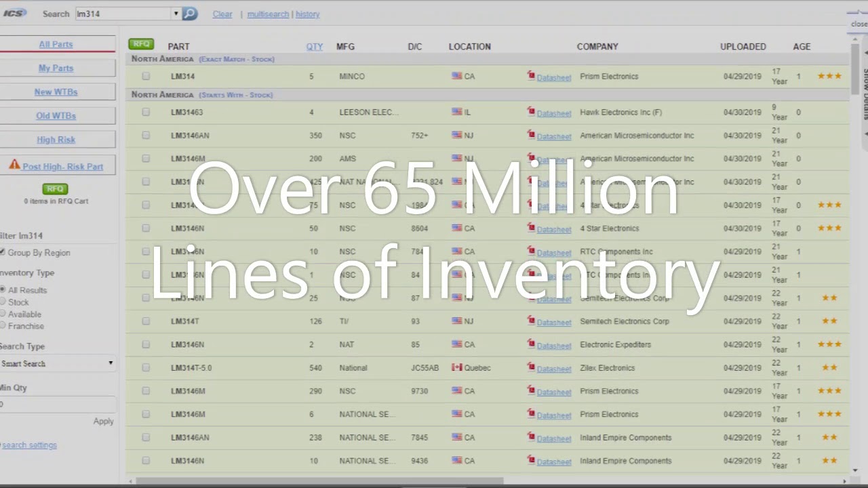Expand the Smart Search type dropdown

tap(58, 364)
